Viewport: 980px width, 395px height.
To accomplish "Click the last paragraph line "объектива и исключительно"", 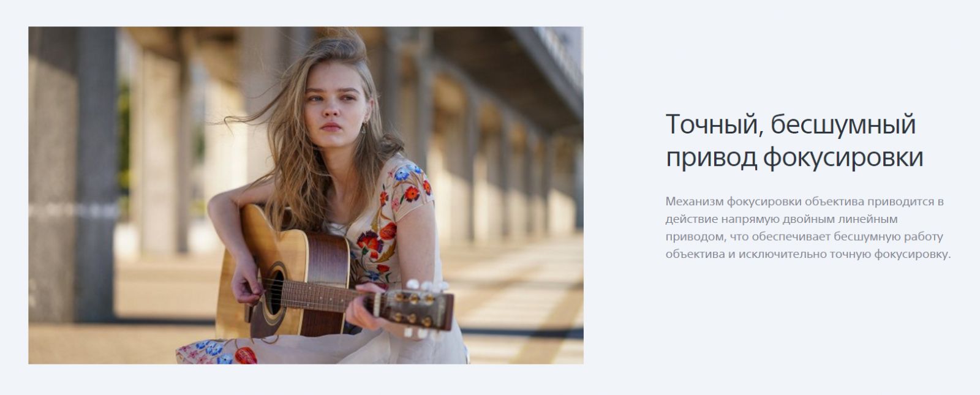I will [x=808, y=254].
